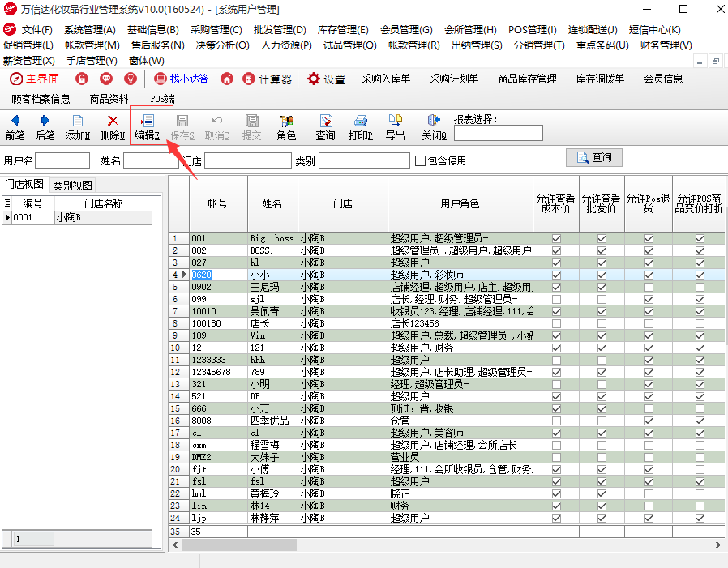Click the red lock icon
This screenshot has height=568, width=728.
(x=82, y=79)
